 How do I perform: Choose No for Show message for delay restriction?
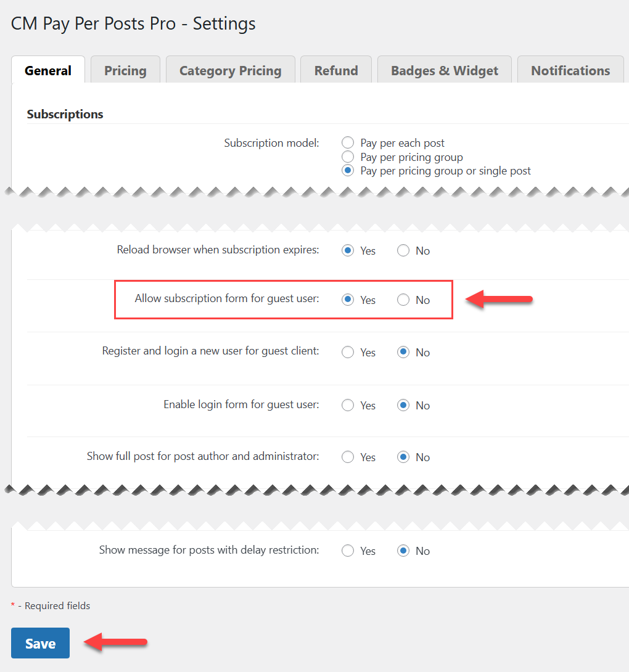pos(403,551)
